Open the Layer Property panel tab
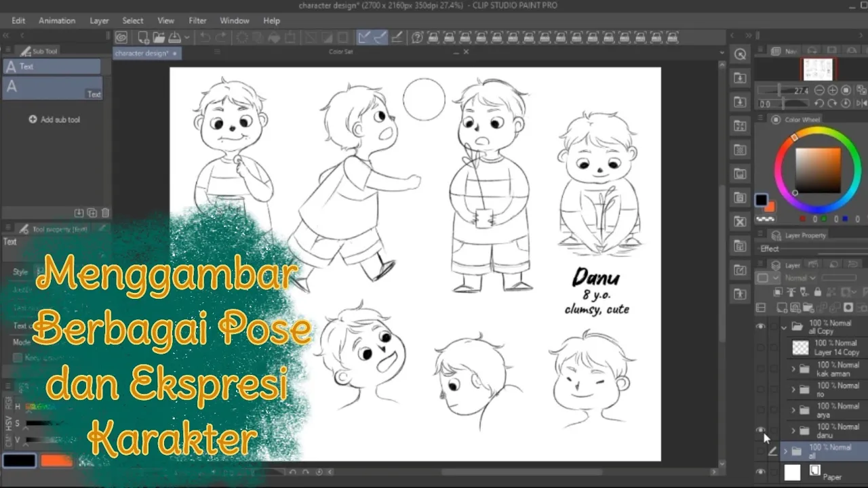The width and height of the screenshot is (868, 488). tap(799, 235)
